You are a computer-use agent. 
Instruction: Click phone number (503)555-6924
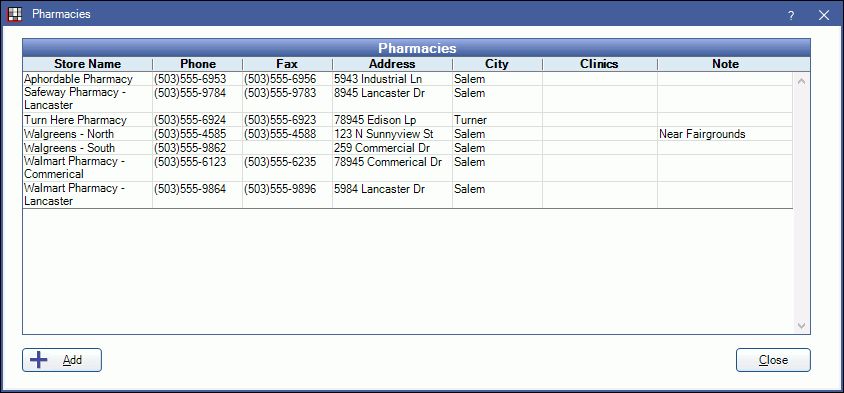tap(190, 120)
